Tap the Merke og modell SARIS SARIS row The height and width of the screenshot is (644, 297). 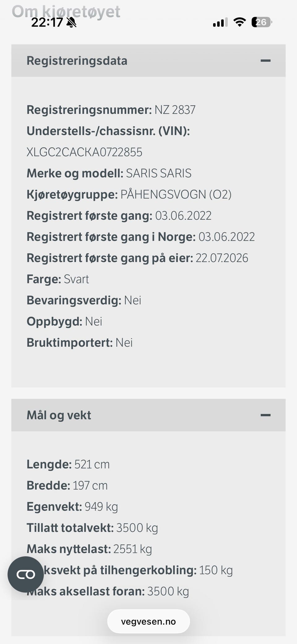pyautogui.click(x=109, y=173)
